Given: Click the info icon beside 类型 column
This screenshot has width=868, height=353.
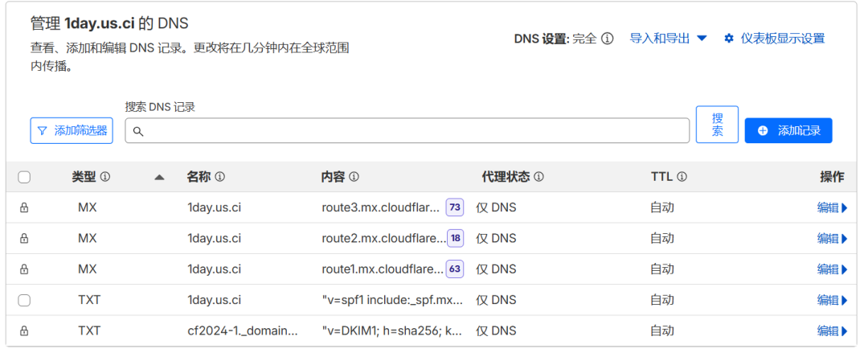Looking at the screenshot, I should click(105, 177).
